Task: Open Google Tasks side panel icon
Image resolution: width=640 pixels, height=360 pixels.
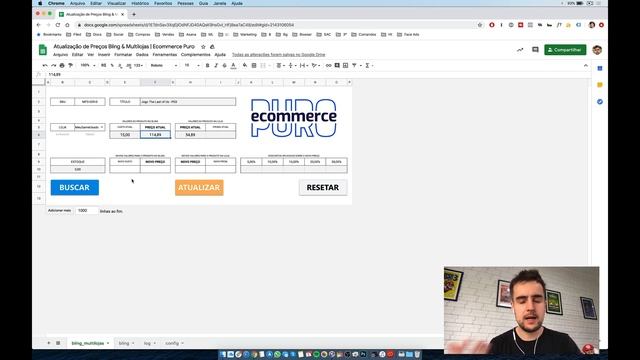Action: pyautogui.click(x=600, y=102)
